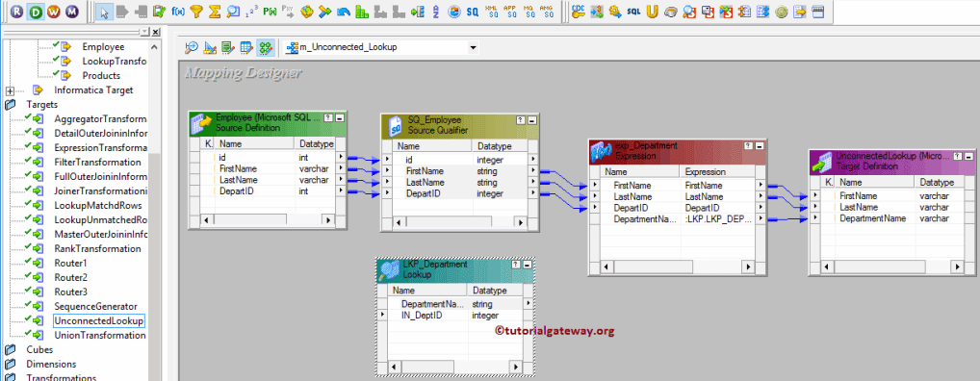980x381 pixels.
Task: Minimize the SQ_Employee Source Qualifier box
Action: (531, 119)
